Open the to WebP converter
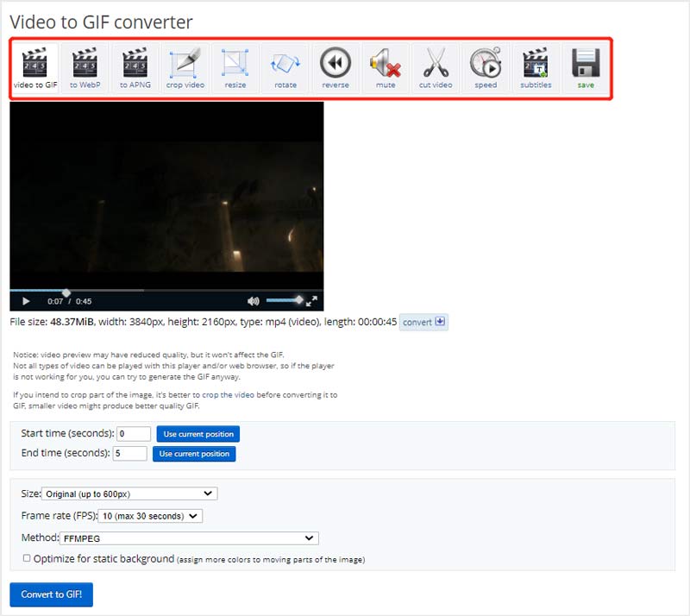This screenshot has height=616, width=690. [84, 67]
